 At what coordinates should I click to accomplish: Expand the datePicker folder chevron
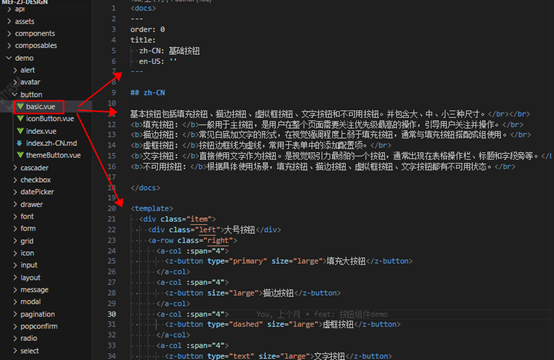(x=15, y=192)
